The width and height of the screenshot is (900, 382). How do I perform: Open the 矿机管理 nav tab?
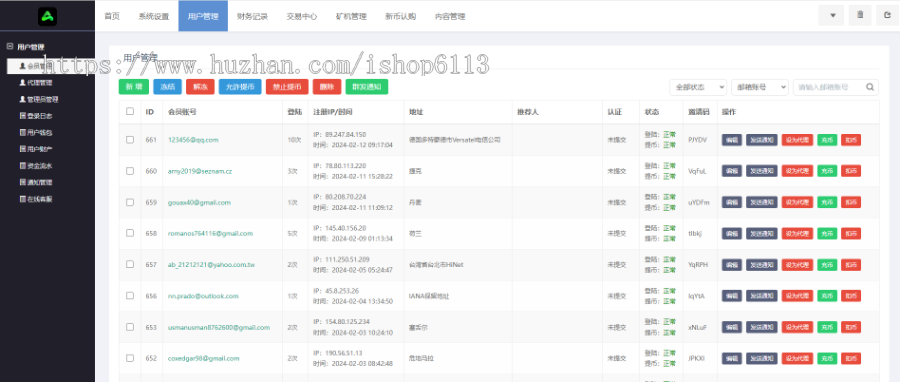tap(351, 16)
